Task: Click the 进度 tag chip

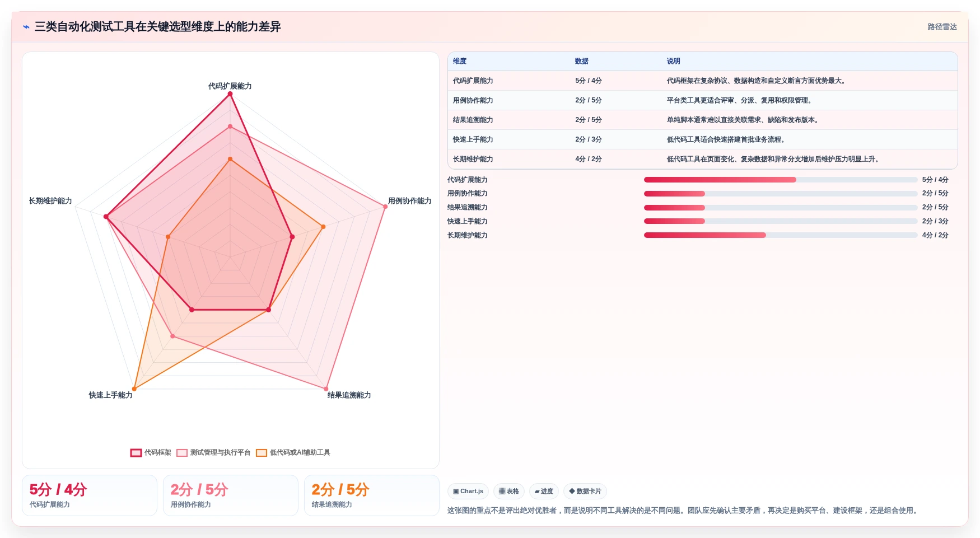Action: point(544,491)
